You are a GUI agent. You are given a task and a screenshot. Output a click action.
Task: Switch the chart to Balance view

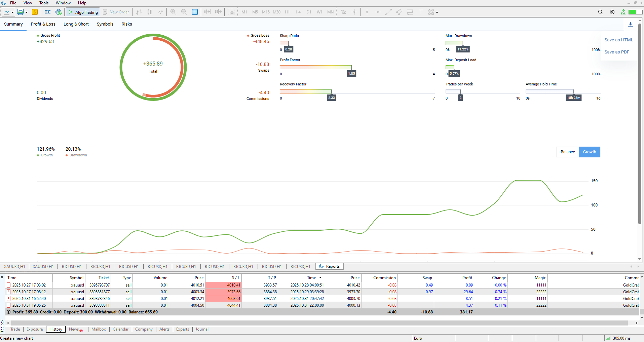pyautogui.click(x=568, y=152)
